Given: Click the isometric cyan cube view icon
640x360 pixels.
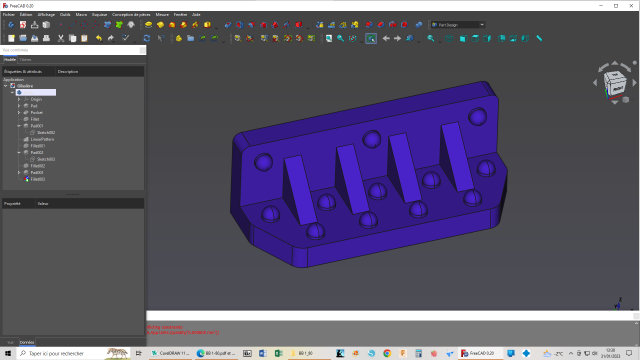Looking at the screenshot, I should 463,38.
